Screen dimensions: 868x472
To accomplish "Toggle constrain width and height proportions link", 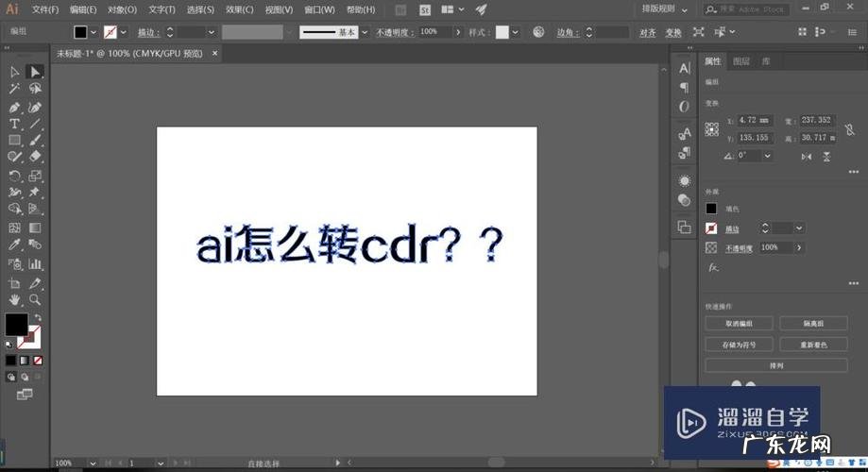I will pyautogui.click(x=849, y=128).
